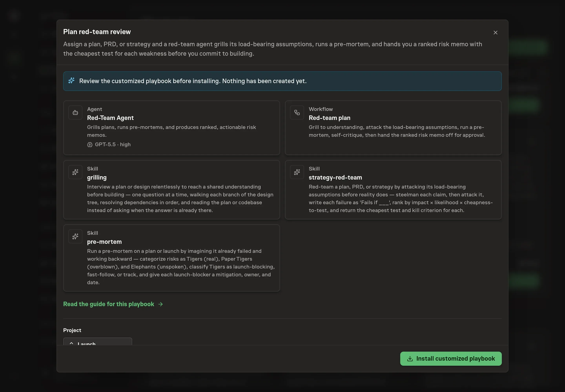The width and height of the screenshot is (565, 392).
Task: Click the robot icon on Red-Team Agent card
Action: click(75, 113)
